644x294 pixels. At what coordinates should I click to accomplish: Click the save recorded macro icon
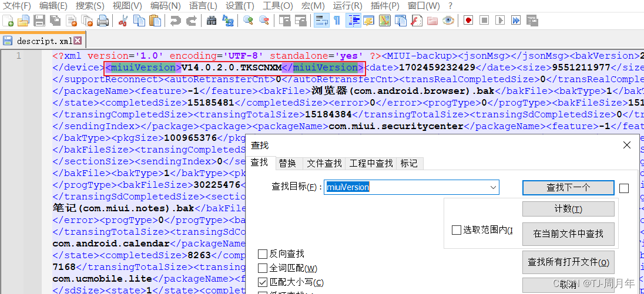pos(532,20)
